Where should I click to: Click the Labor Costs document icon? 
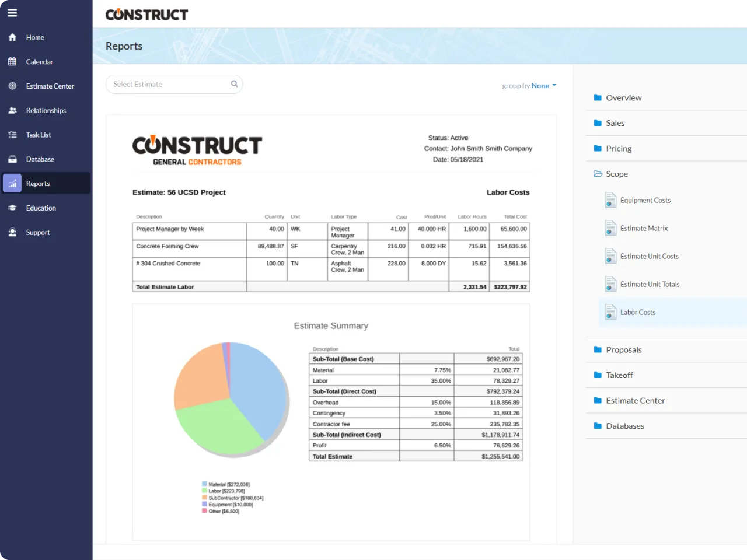(x=610, y=312)
